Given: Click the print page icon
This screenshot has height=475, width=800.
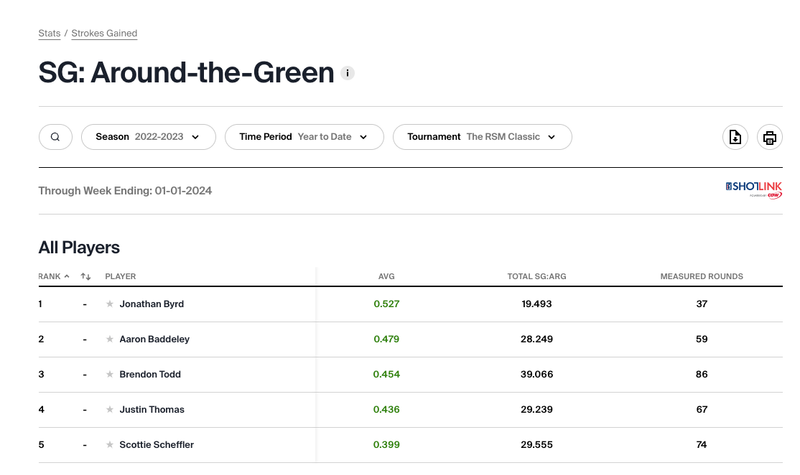Looking at the screenshot, I should click(x=769, y=137).
